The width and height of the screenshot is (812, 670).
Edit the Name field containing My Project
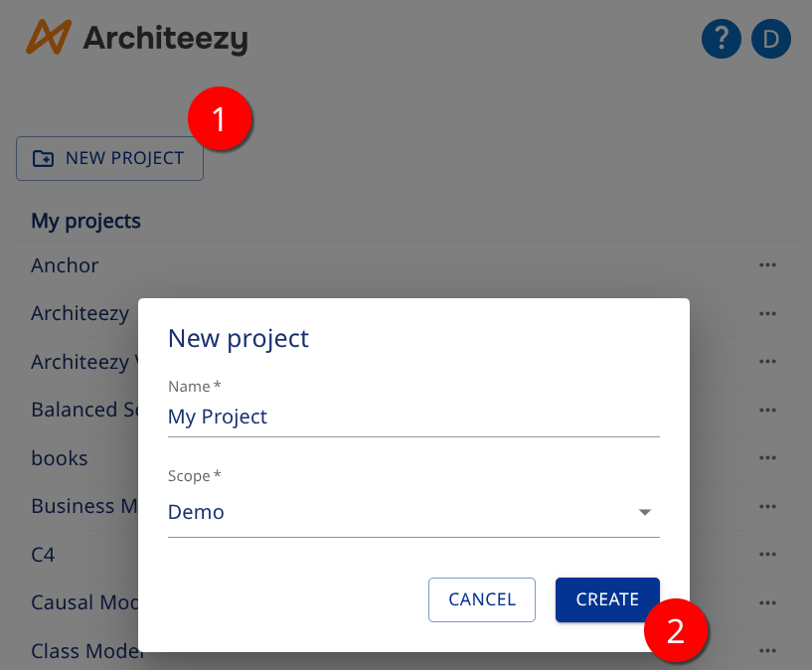pyautogui.click(x=413, y=417)
